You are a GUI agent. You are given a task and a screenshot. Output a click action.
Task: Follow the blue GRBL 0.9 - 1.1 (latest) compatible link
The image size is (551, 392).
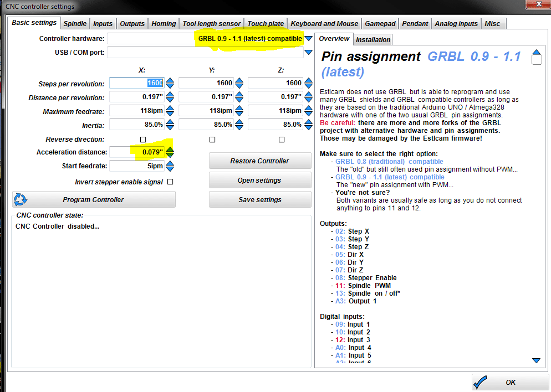point(390,177)
